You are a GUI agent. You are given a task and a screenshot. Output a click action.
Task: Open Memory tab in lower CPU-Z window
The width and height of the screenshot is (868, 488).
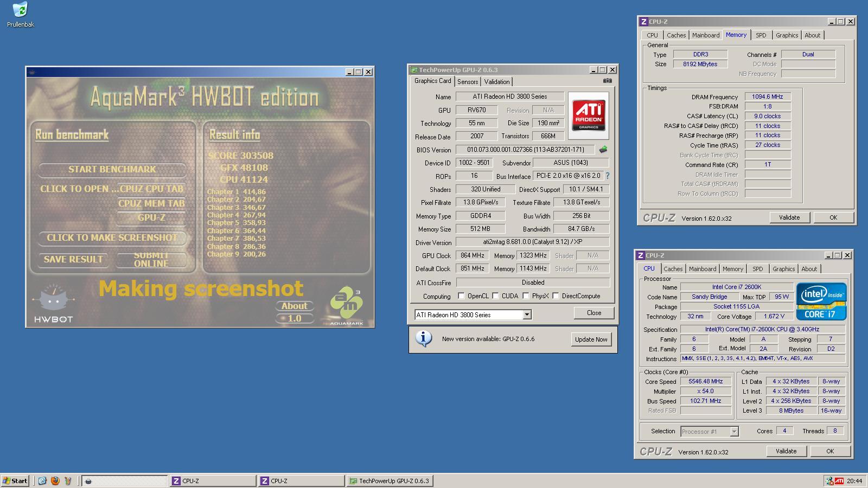tap(733, 269)
